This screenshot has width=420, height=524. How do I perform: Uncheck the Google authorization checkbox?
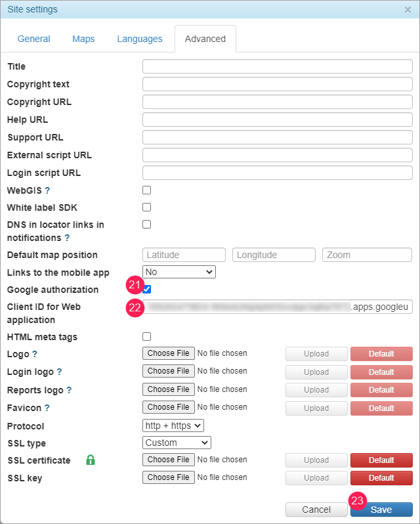(x=147, y=290)
